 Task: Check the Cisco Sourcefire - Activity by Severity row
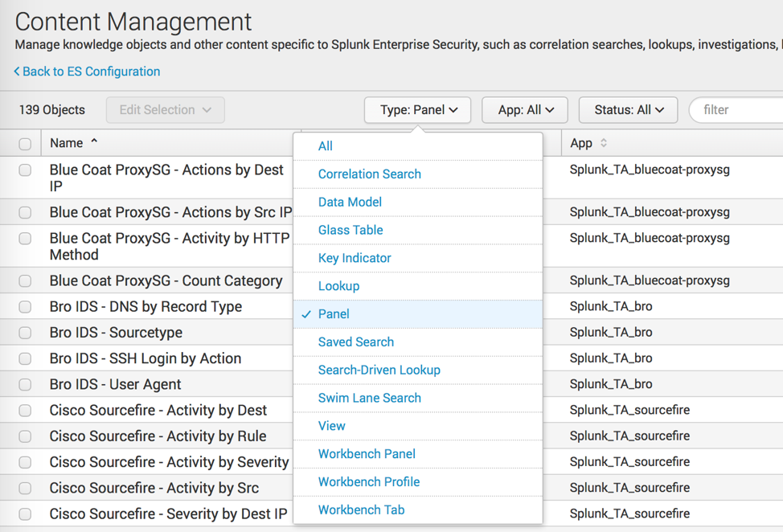[x=23, y=461]
